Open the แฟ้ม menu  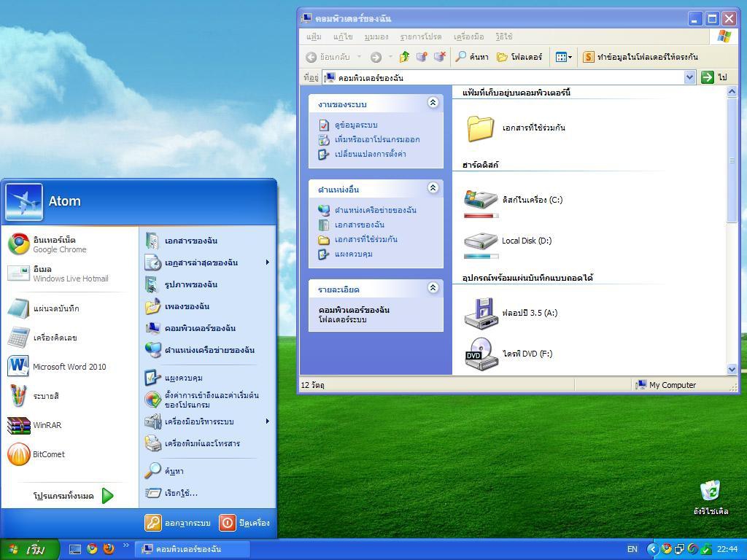pyautogui.click(x=314, y=36)
